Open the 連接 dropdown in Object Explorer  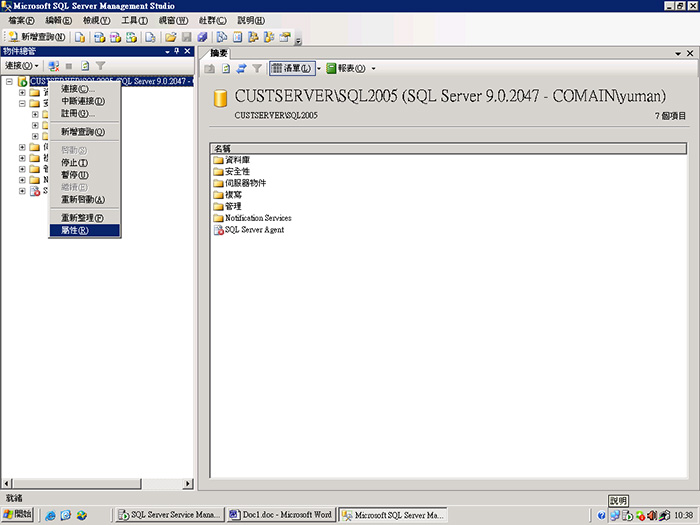[22, 66]
